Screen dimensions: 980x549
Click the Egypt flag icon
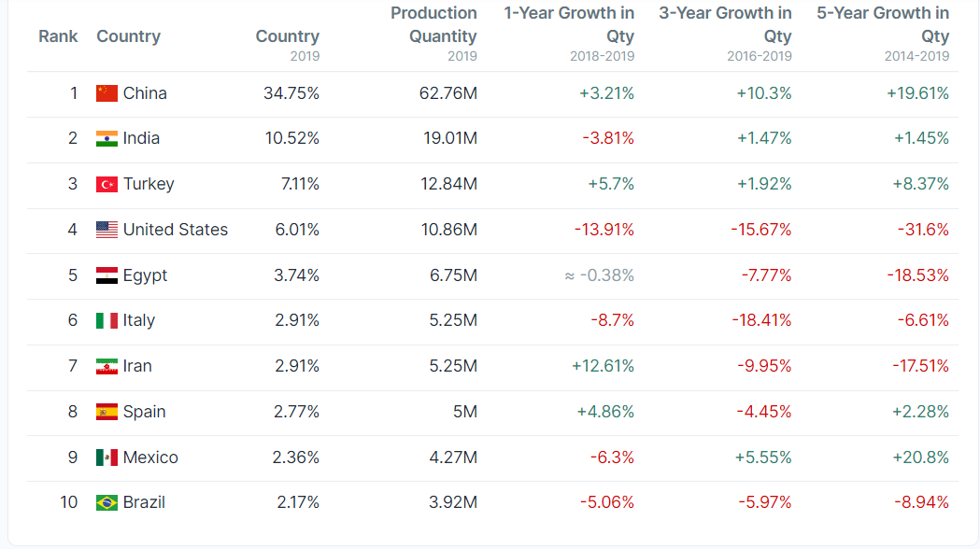tap(107, 275)
